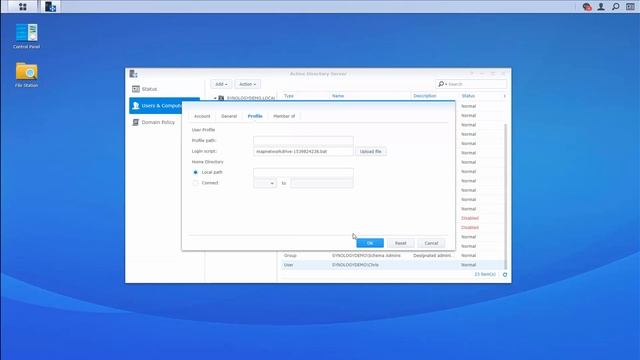Open the DSM main menu icon
The width and height of the screenshot is (640, 360).
[22, 7]
